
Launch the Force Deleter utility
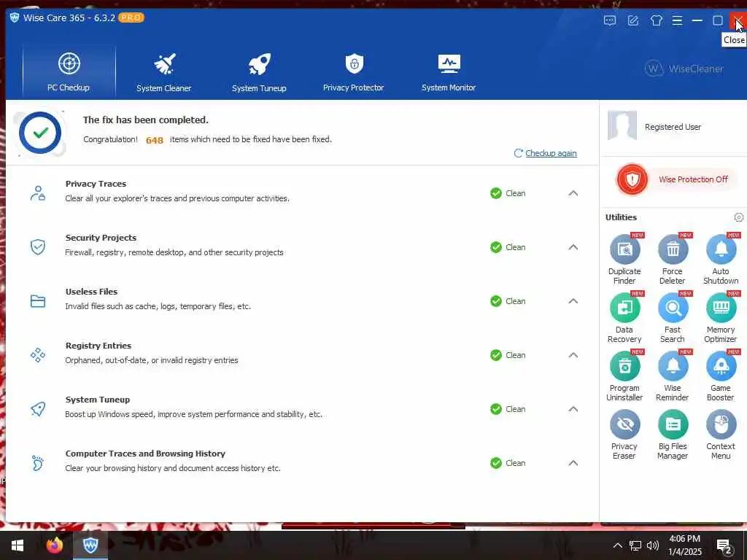tap(673, 260)
